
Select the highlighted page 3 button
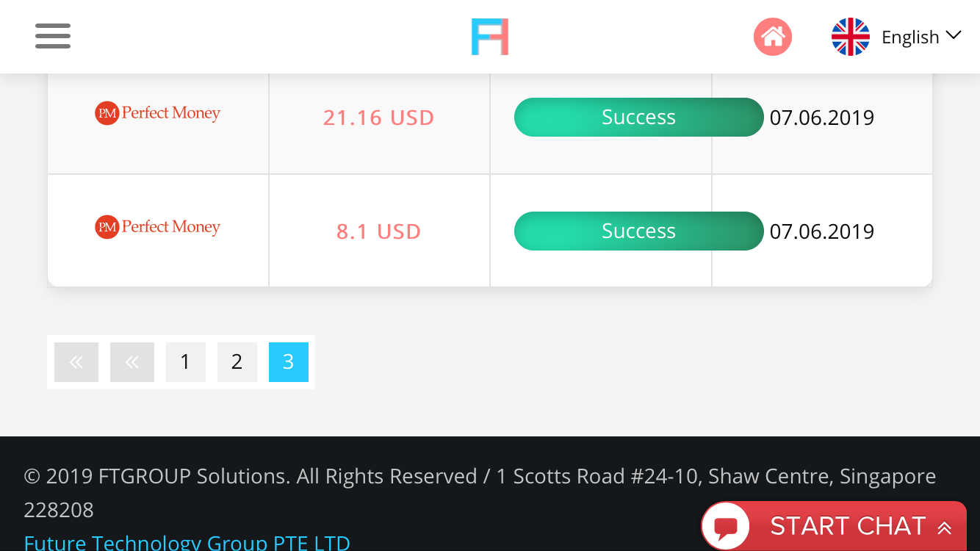pyautogui.click(x=288, y=362)
